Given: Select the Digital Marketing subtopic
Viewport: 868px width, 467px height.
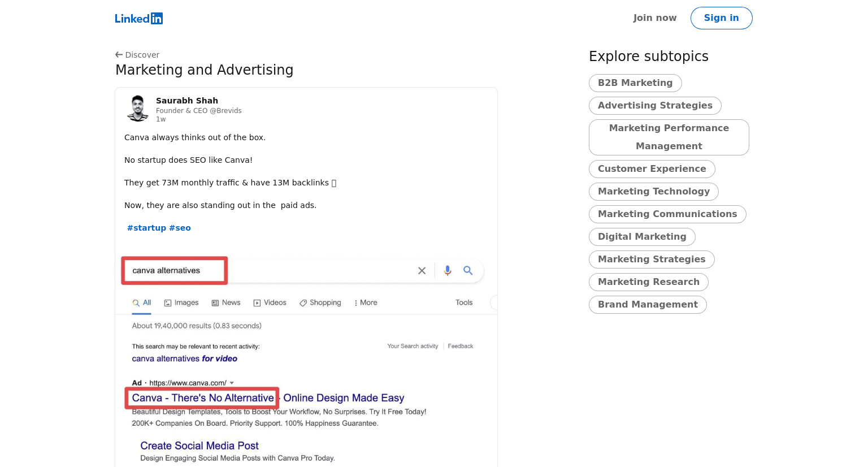Looking at the screenshot, I should (642, 237).
